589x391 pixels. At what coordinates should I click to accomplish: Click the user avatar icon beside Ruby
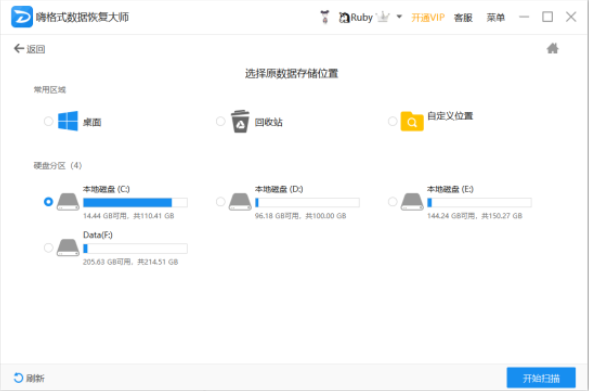coord(344,17)
